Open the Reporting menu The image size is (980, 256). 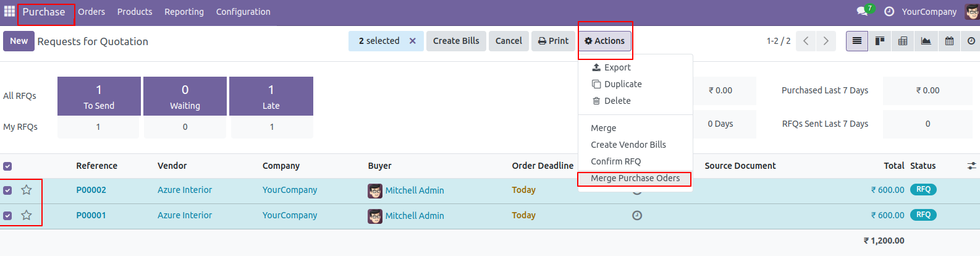[184, 12]
